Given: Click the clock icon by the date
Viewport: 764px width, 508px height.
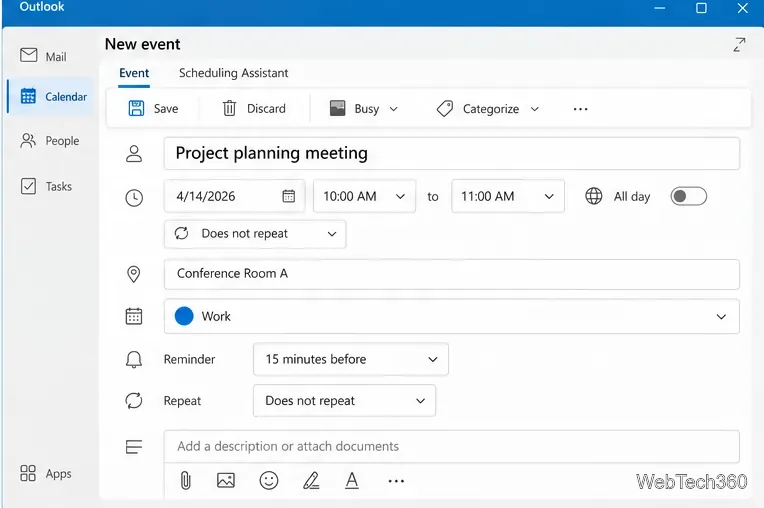Looking at the screenshot, I should tap(134, 198).
